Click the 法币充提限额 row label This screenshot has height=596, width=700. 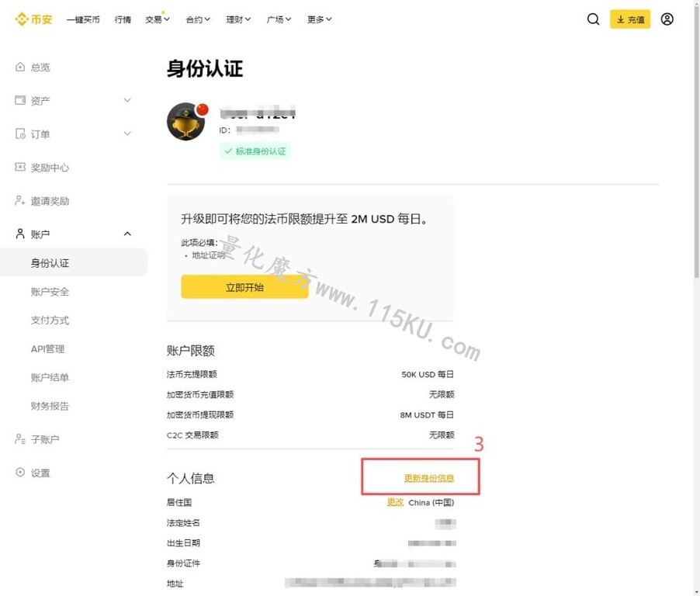tap(192, 374)
